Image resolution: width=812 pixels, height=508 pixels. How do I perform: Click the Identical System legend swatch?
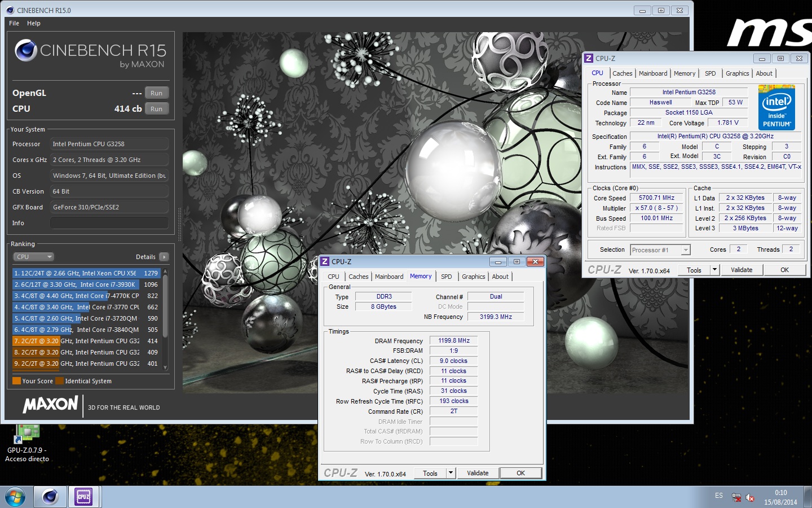(59, 381)
